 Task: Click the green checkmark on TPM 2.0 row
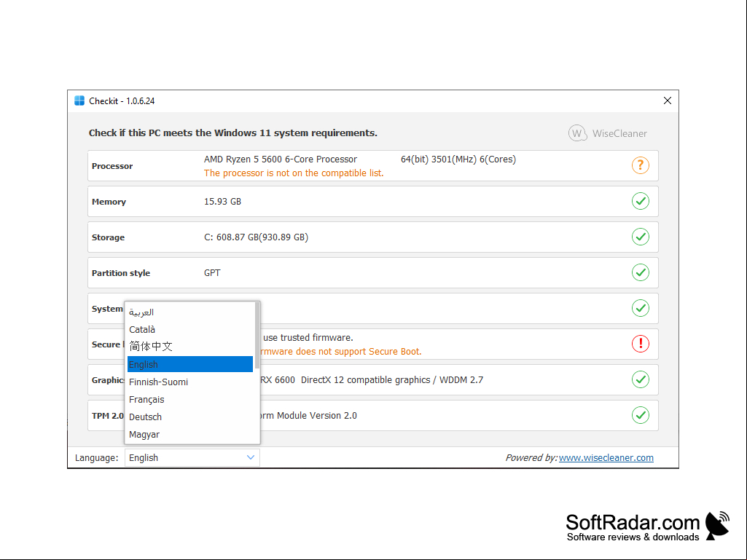coord(641,415)
